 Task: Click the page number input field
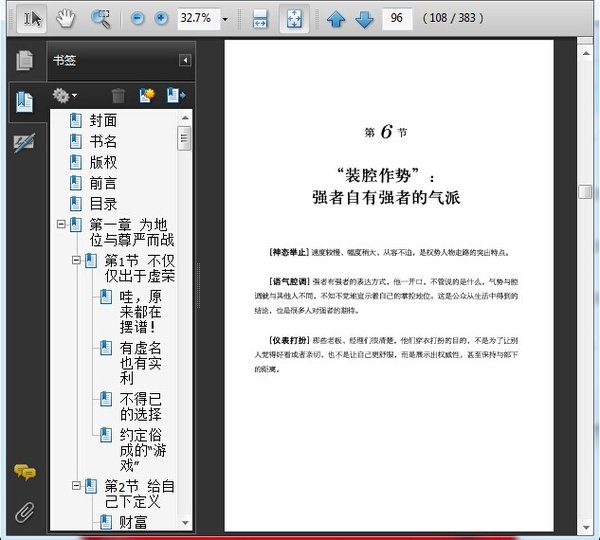tap(397, 19)
